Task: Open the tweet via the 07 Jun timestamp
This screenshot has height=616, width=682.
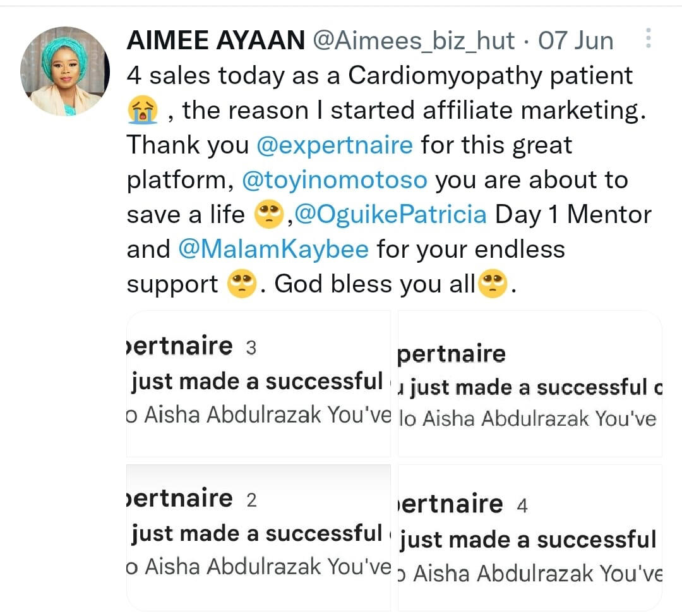Action: click(x=575, y=41)
